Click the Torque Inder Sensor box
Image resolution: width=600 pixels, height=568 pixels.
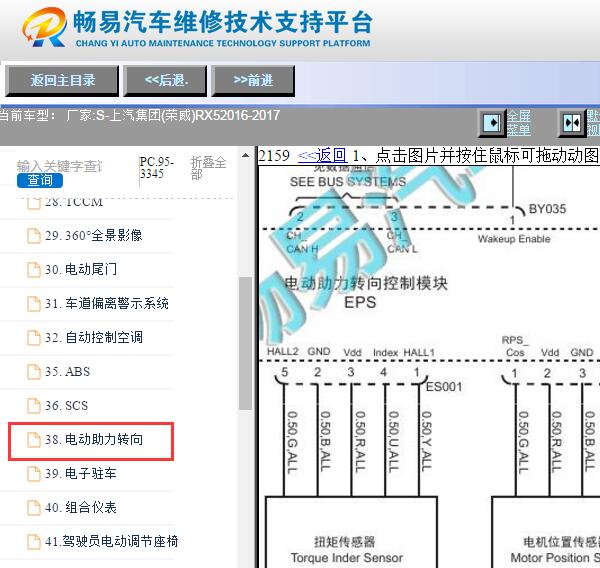351,532
